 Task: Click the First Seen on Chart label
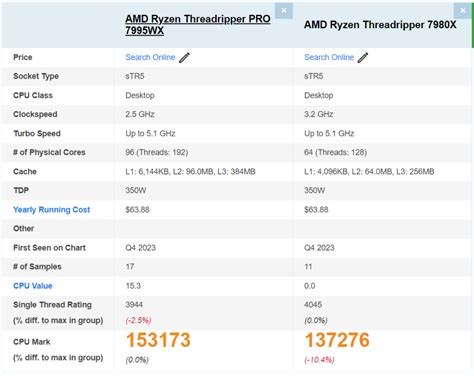click(x=49, y=248)
